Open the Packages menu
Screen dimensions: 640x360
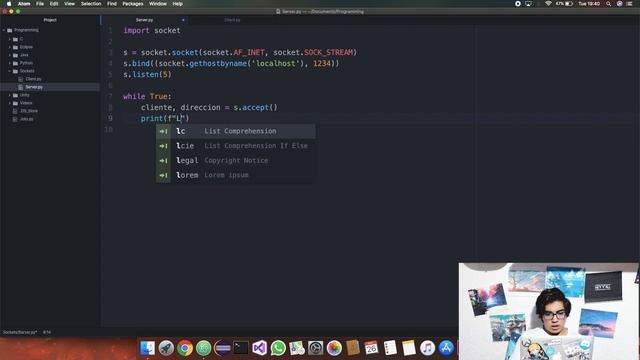tap(133, 4)
